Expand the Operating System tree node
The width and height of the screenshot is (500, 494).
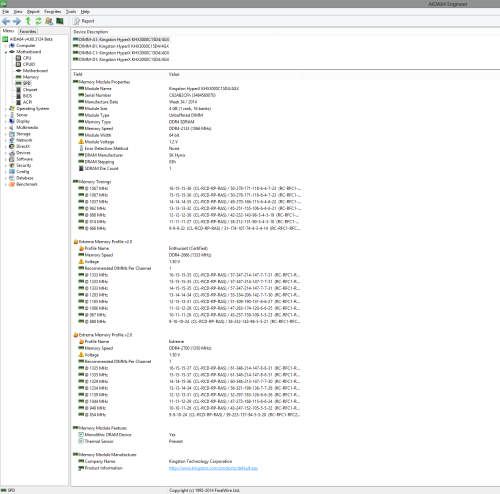click(6, 109)
